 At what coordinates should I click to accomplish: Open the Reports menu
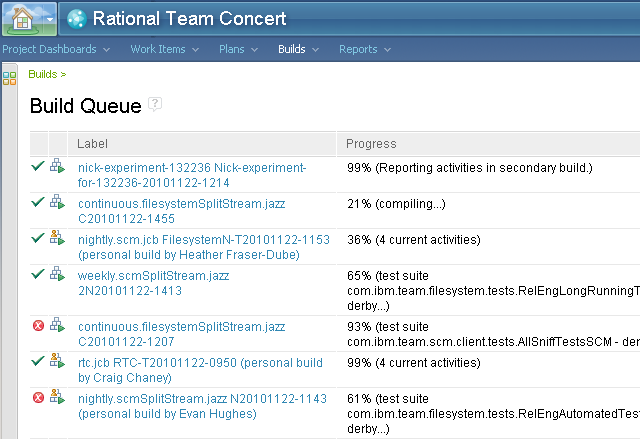(x=358, y=49)
